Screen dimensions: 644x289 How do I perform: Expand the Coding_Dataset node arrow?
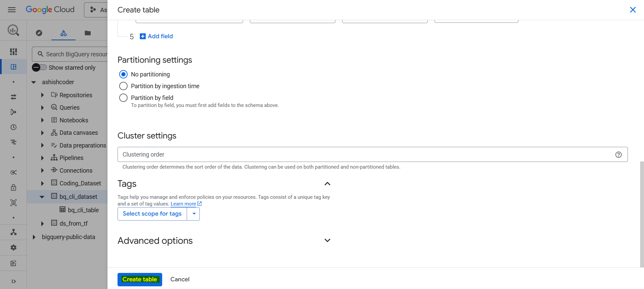42,183
